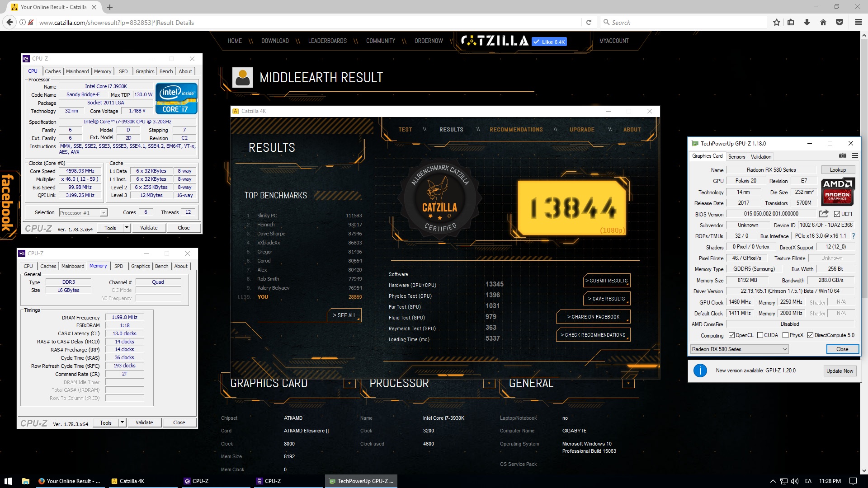The image size is (868, 488).
Task: Click AMD Radeon logo in GPU-Z
Action: [838, 192]
